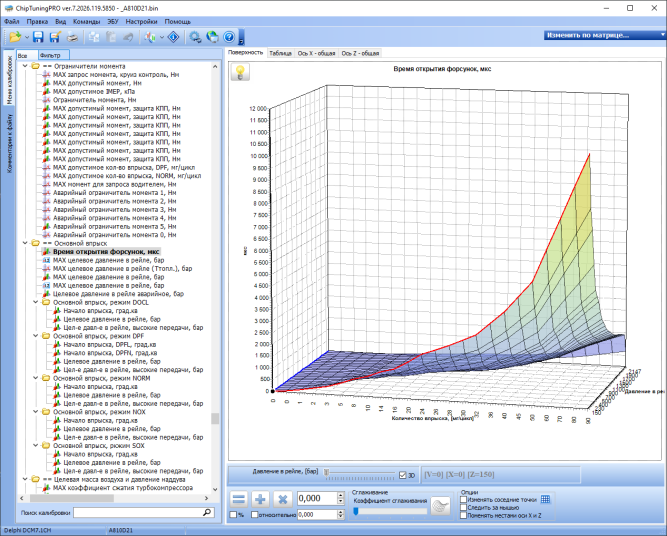The width and height of the screenshot is (667, 536).
Task: Enable the % checkbox
Action: click(233, 515)
